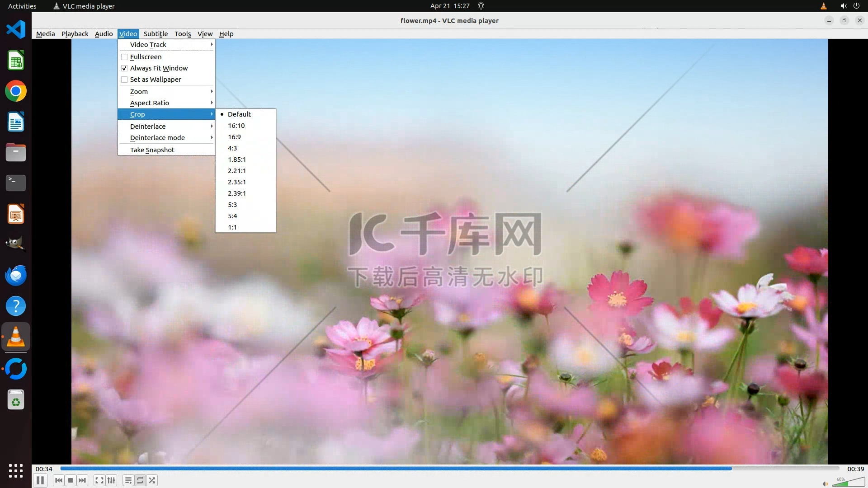Adjust the volume slider level
This screenshot has width=868, height=488.
(848, 483)
